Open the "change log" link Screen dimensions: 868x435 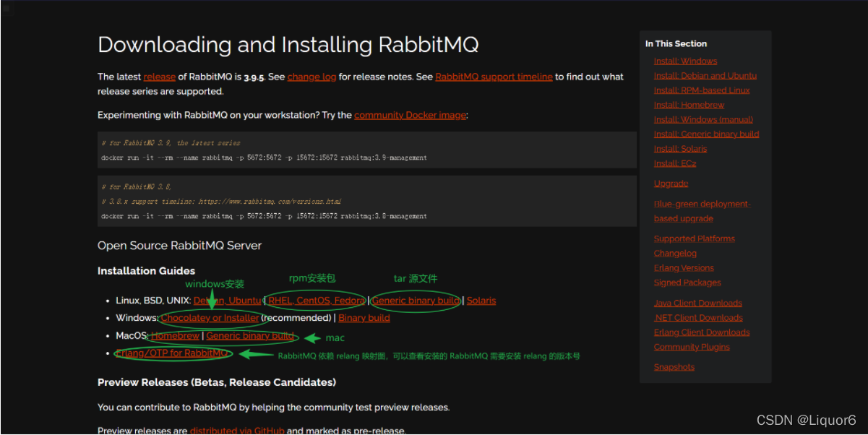coord(311,77)
